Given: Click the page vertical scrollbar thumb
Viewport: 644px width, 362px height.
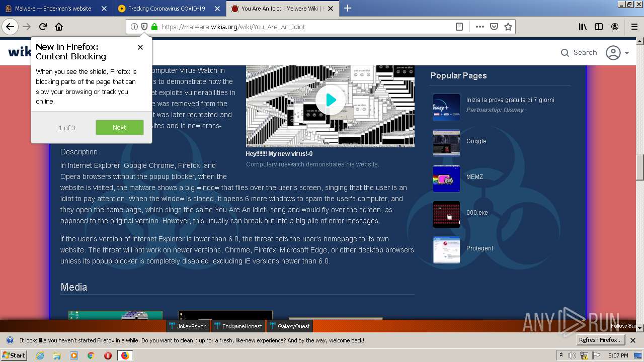Looking at the screenshot, I should [640, 167].
